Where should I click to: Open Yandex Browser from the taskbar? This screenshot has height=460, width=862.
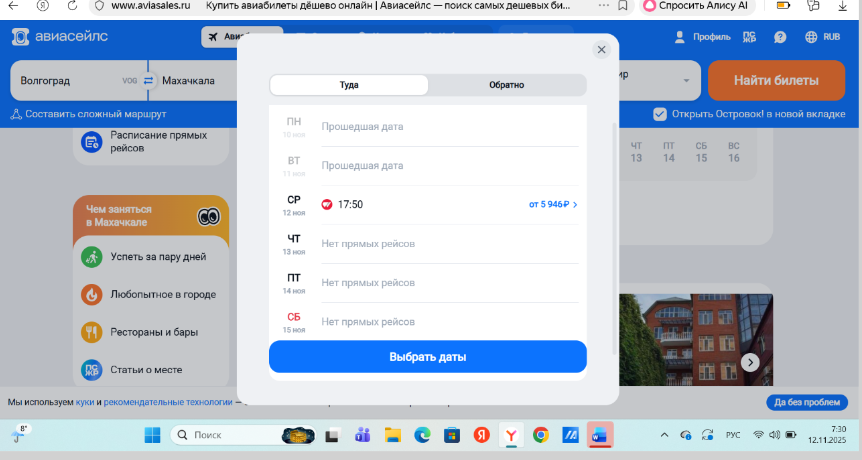tap(511, 435)
